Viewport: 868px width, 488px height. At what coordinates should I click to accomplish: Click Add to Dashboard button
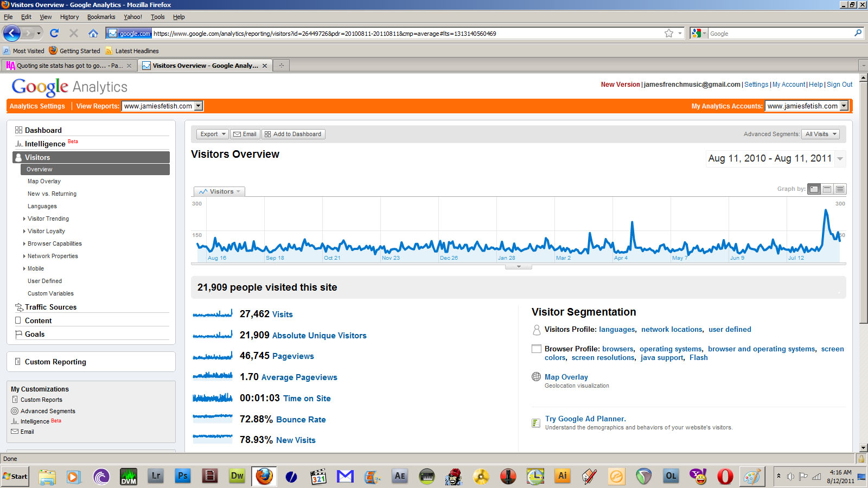click(x=293, y=134)
